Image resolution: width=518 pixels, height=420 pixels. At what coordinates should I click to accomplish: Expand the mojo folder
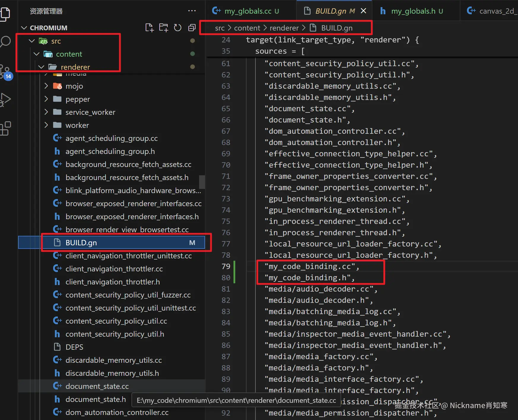click(x=46, y=86)
